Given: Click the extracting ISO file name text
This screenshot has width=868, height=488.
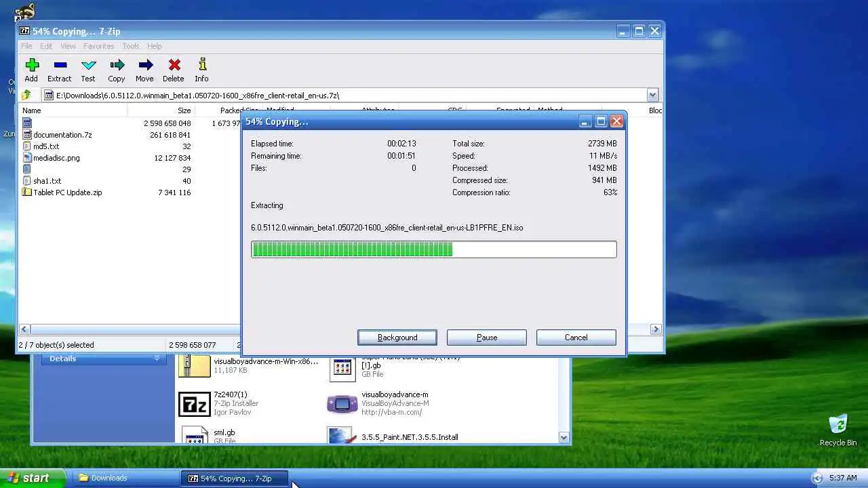Looking at the screenshot, I should pos(387,228).
